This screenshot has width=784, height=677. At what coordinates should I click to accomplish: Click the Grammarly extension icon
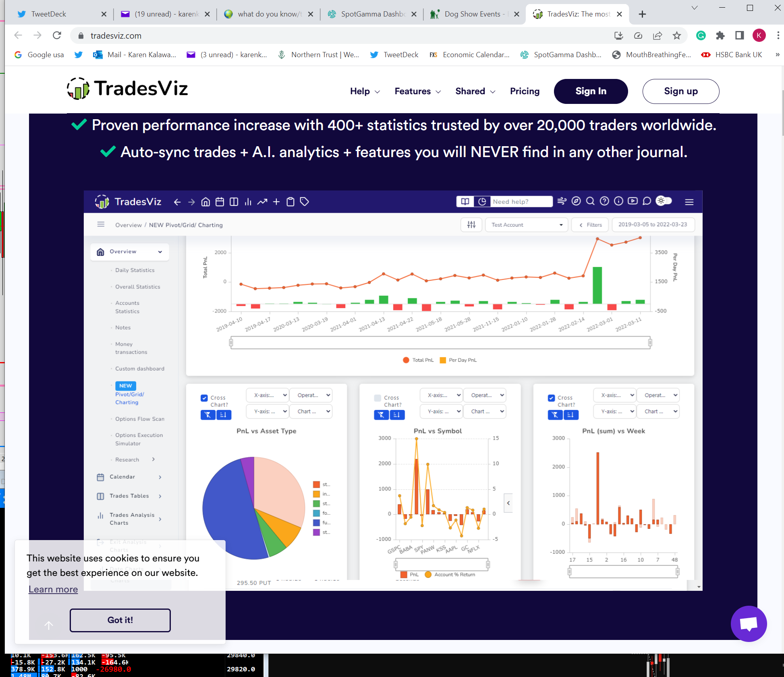[701, 35]
